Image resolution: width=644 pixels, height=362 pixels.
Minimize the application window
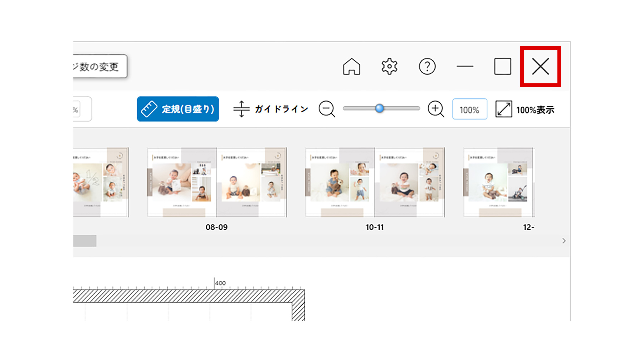point(465,67)
